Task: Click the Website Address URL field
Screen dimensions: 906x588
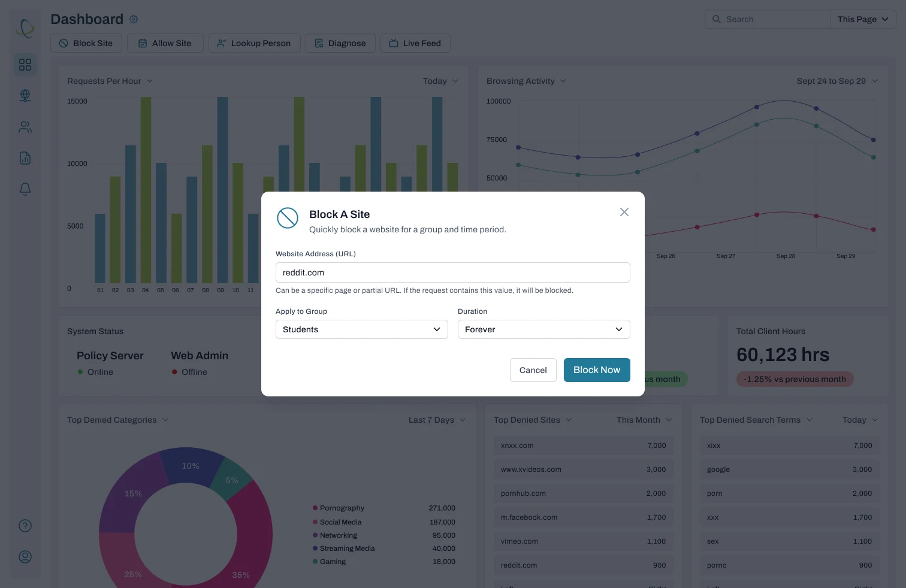Action: click(453, 272)
